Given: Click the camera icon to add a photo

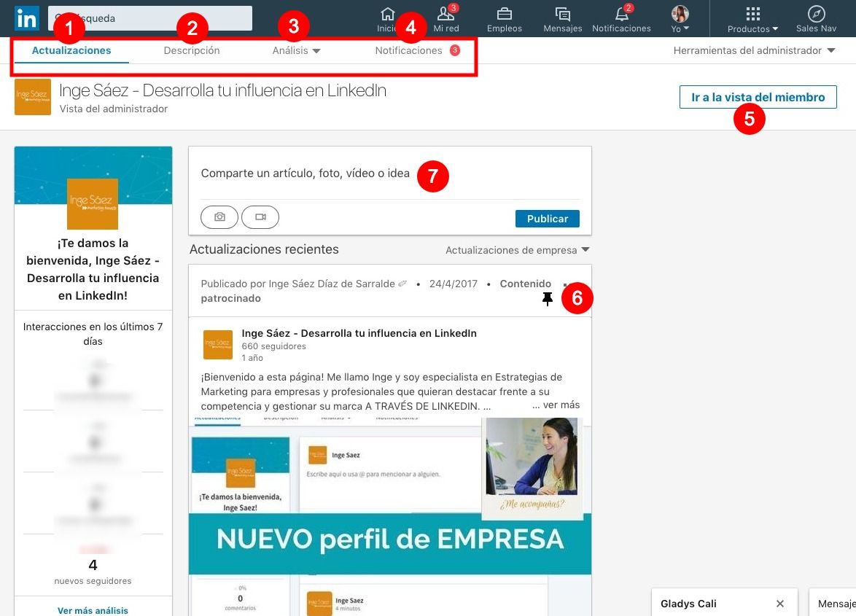Looking at the screenshot, I should click(x=219, y=217).
